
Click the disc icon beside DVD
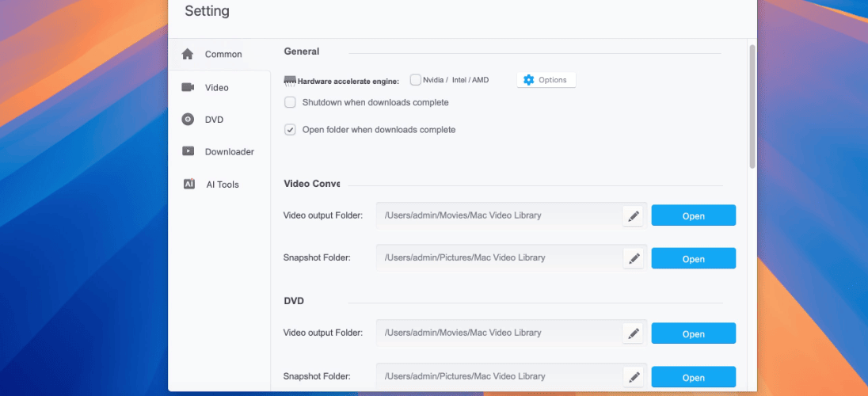(x=188, y=119)
